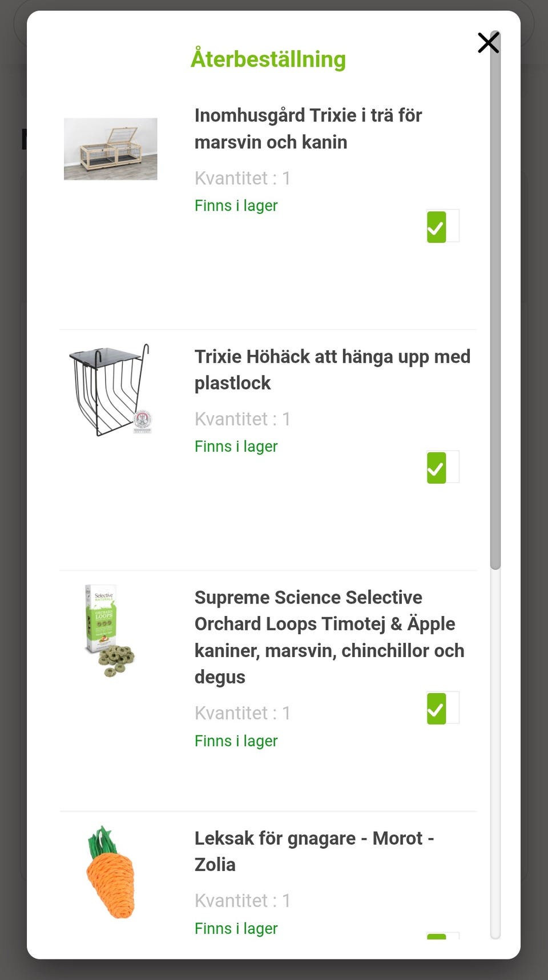
Task: Open the Supreme Science Selective product title
Action: pyautogui.click(x=329, y=637)
